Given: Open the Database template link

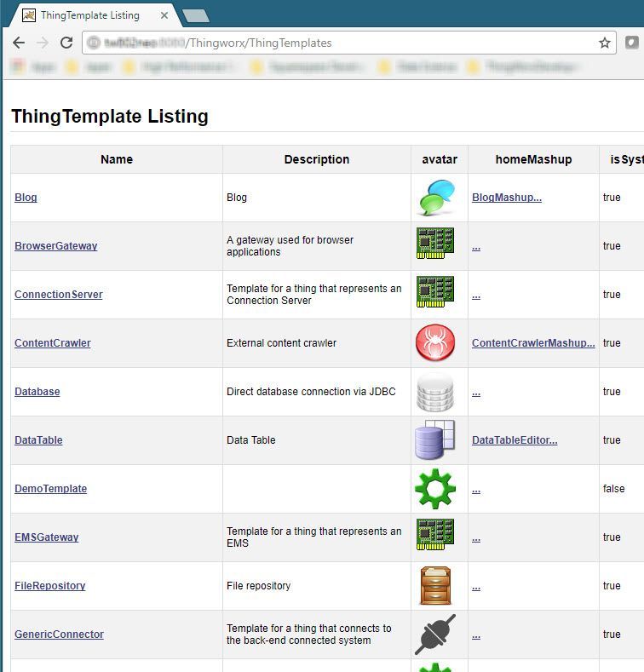Looking at the screenshot, I should pos(37,392).
